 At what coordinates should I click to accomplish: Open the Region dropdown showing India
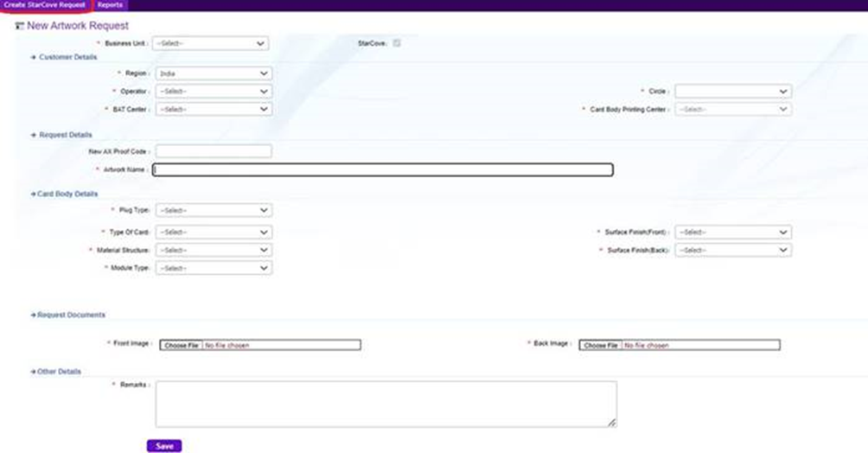click(212, 73)
